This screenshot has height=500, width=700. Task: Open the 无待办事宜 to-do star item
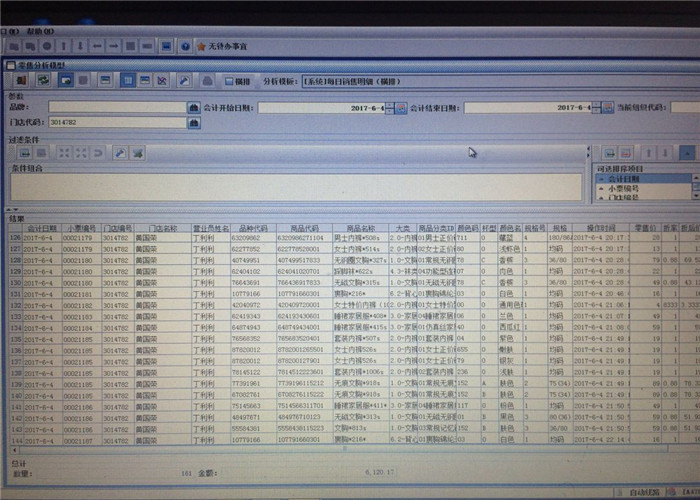pyautogui.click(x=222, y=46)
